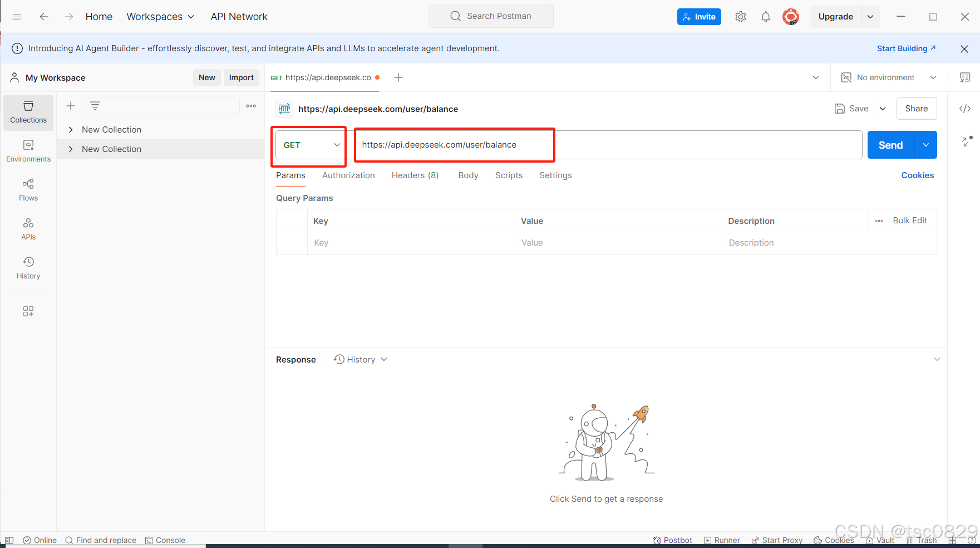980x548 pixels.
Task: Open the APIs sidebar section
Action: 28,229
